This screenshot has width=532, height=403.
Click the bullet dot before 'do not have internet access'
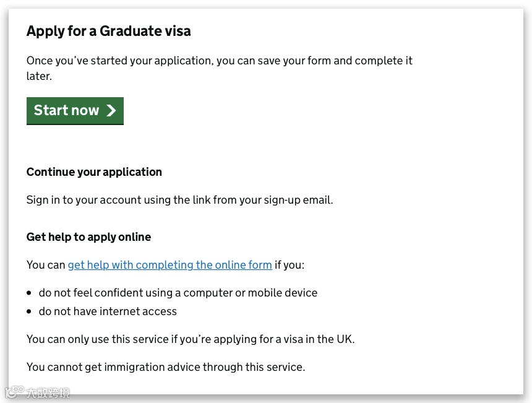pyautogui.click(x=29, y=311)
